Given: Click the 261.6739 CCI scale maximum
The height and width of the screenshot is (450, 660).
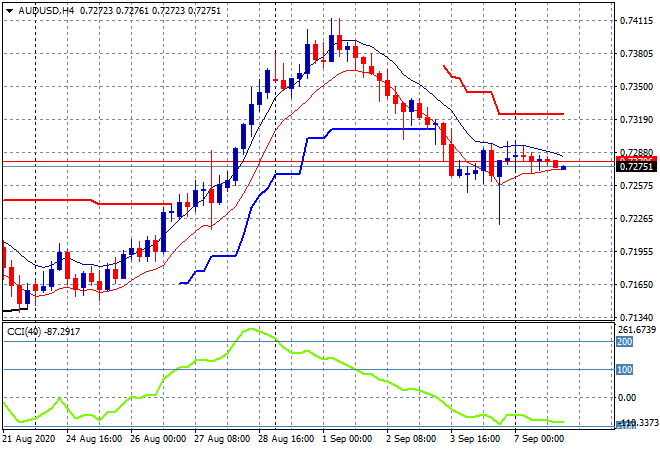Looking at the screenshot, I should (638, 330).
